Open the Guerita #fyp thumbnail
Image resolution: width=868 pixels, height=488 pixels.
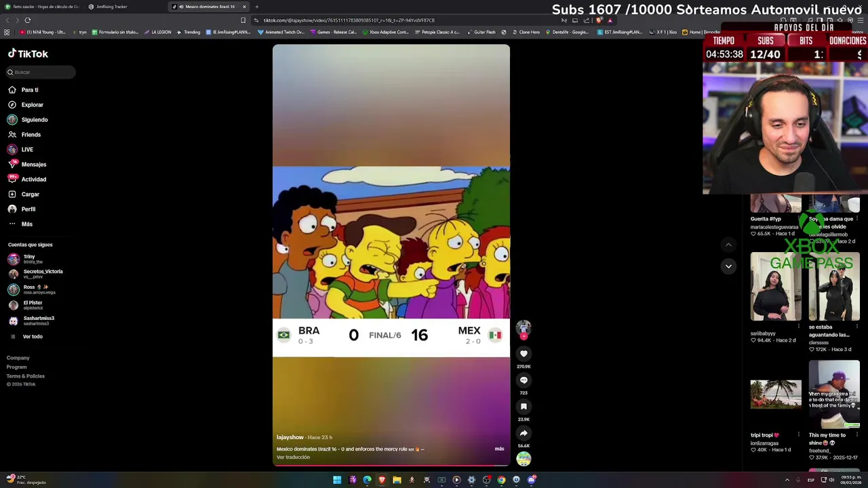pos(776,204)
